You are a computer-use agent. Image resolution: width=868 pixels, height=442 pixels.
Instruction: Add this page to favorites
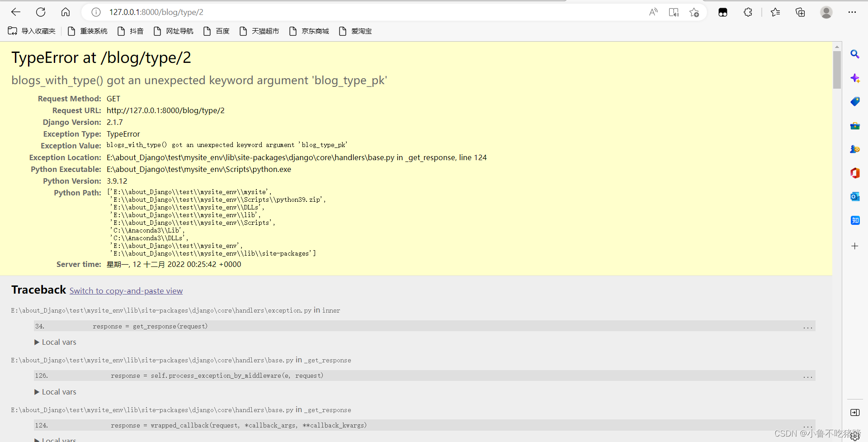point(694,12)
